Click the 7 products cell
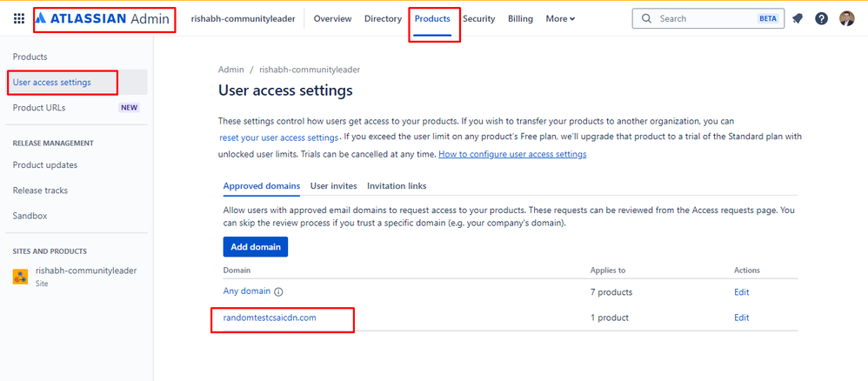Screen dimensions: 868x381 611,292
